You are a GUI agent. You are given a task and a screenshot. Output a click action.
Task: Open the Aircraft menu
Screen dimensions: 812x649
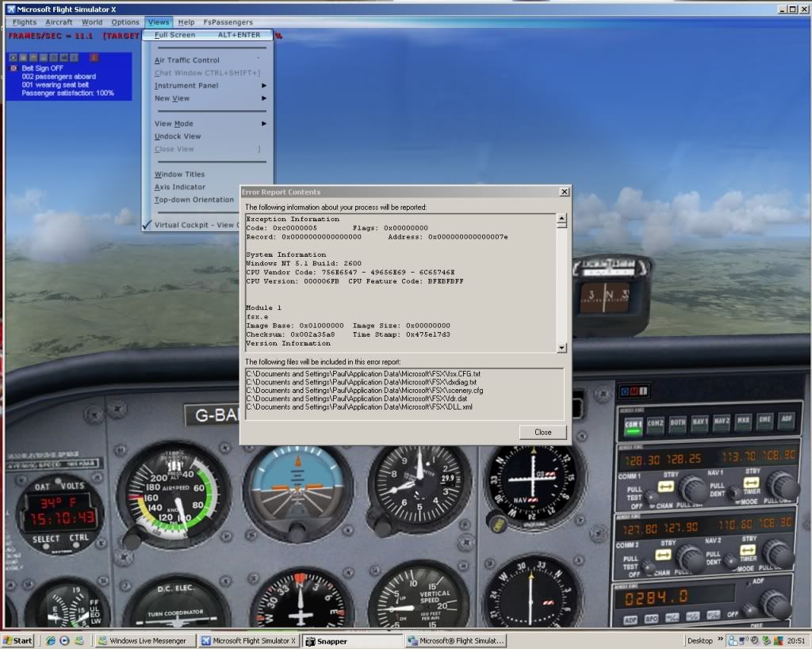59,22
